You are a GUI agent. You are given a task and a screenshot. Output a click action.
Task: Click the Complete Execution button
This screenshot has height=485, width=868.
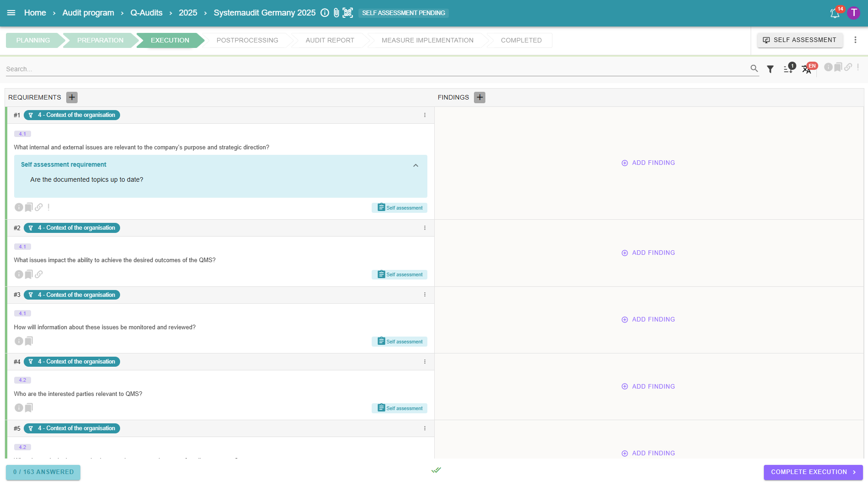(813, 472)
